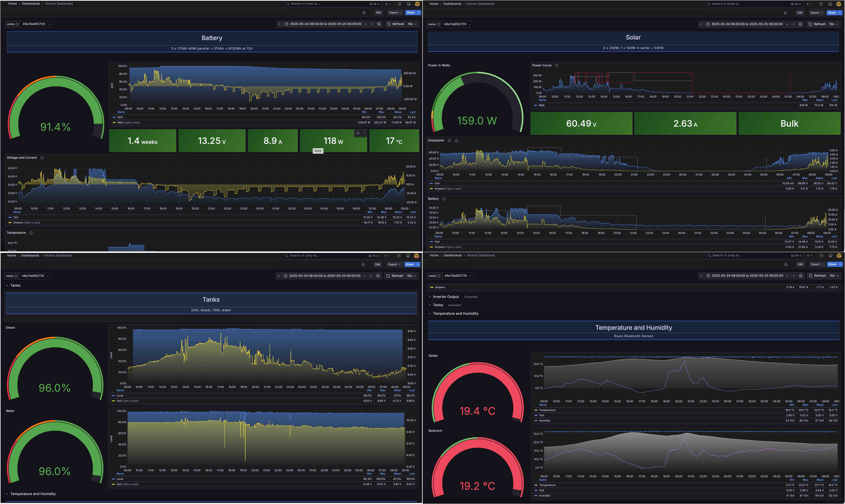Star the dashboard in the Temperature and Humidity pane
Image resolution: width=845 pixels, height=504 pixels.
(786, 264)
